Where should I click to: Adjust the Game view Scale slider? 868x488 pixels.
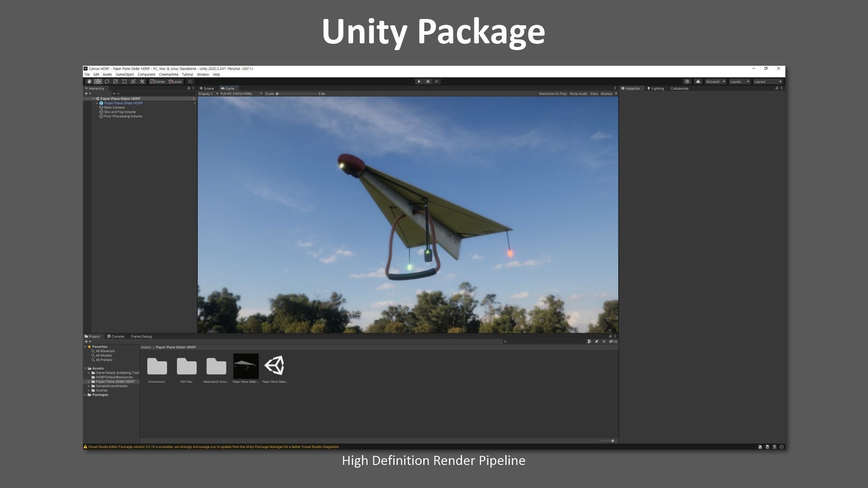(x=297, y=94)
